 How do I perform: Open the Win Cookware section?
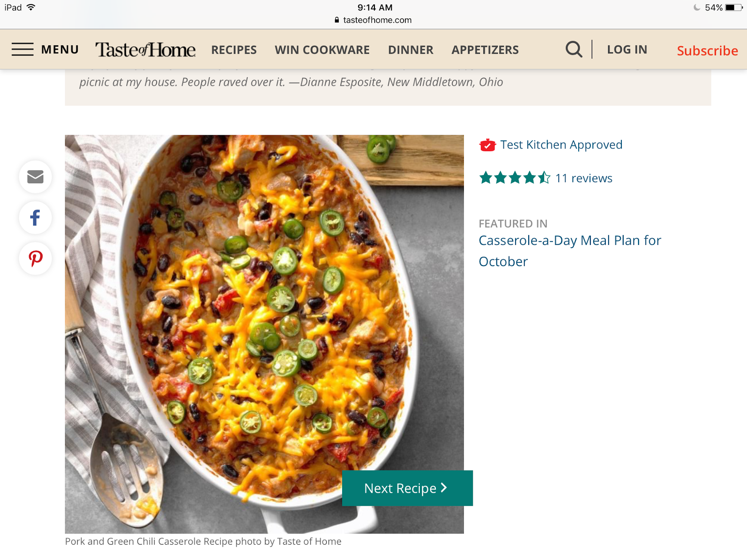tap(322, 50)
